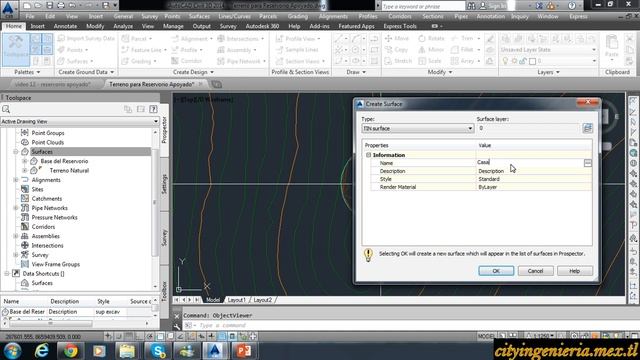This screenshot has height=360, width=640.
Task: Collapse the Information property group
Action: (x=369, y=155)
